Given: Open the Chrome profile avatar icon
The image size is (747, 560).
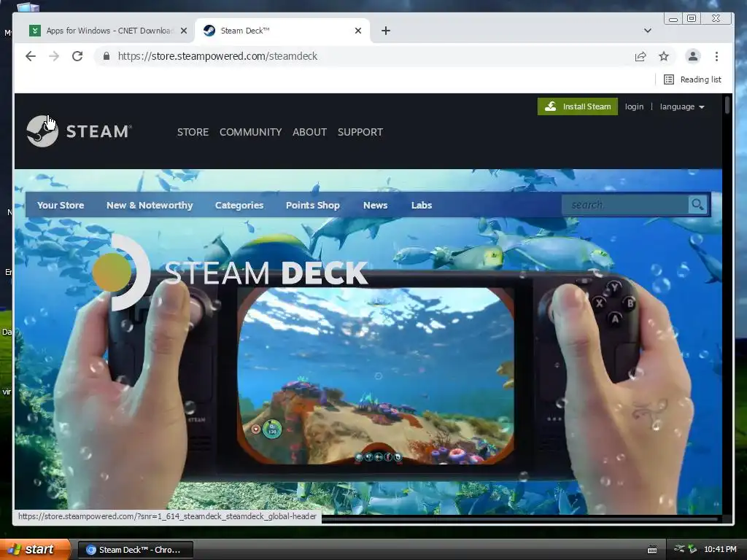Looking at the screenshot, I should pos(693,56).
